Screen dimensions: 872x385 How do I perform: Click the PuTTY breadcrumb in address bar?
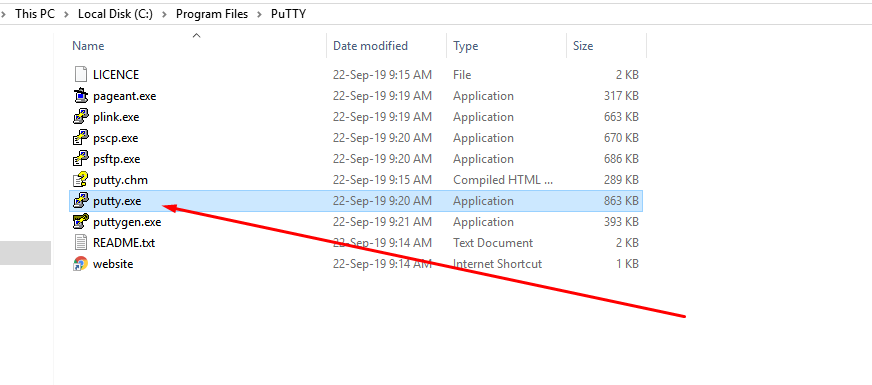(289, 14)
